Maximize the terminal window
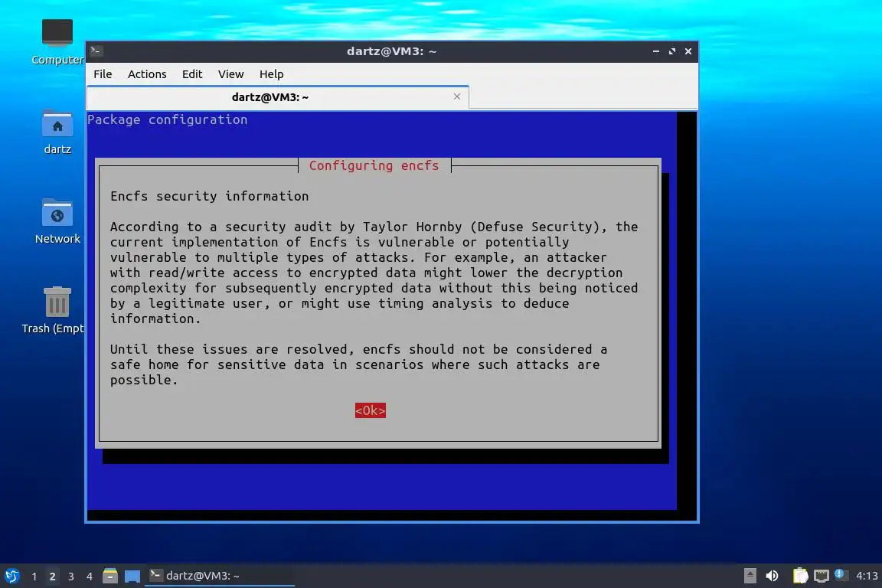The image size is (882, 588). (671, 51)
